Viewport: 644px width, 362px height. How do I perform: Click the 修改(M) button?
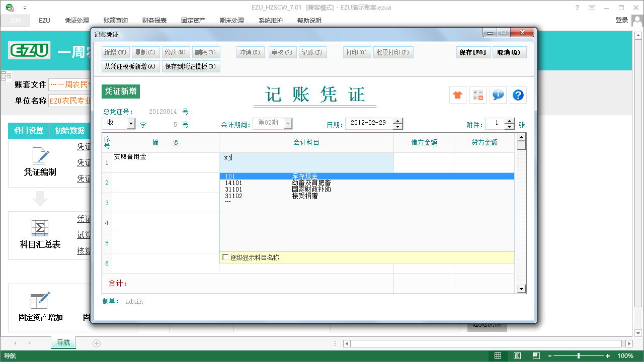176,52
